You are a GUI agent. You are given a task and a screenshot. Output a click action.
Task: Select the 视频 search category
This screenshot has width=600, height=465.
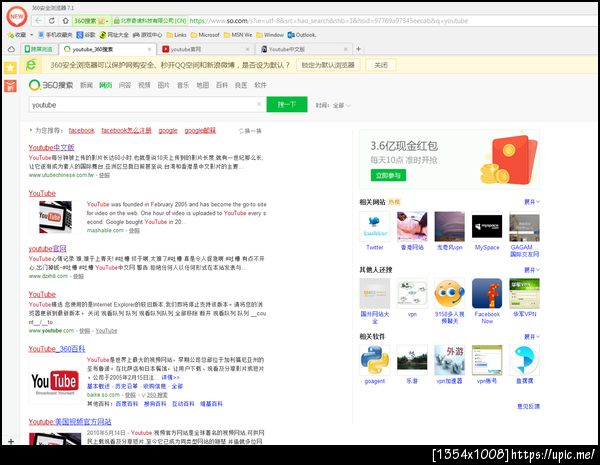144,85
